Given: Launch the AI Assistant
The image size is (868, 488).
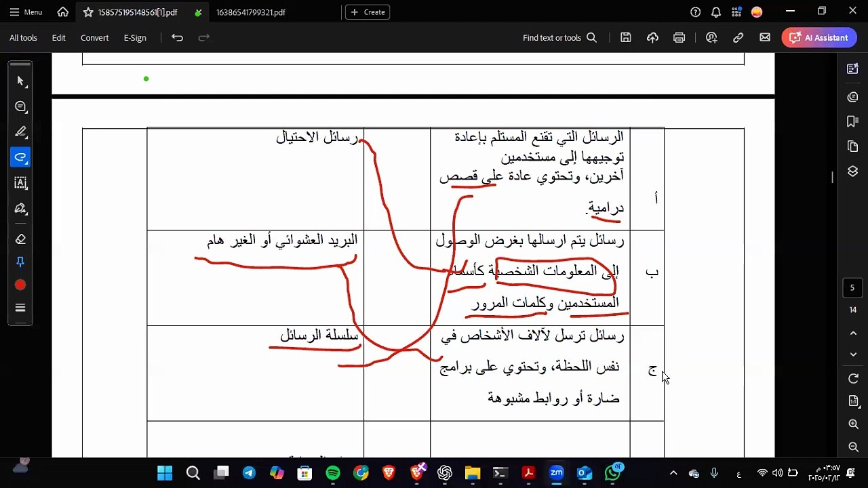Looking at the screenshot, I should [x=820, y=38].
